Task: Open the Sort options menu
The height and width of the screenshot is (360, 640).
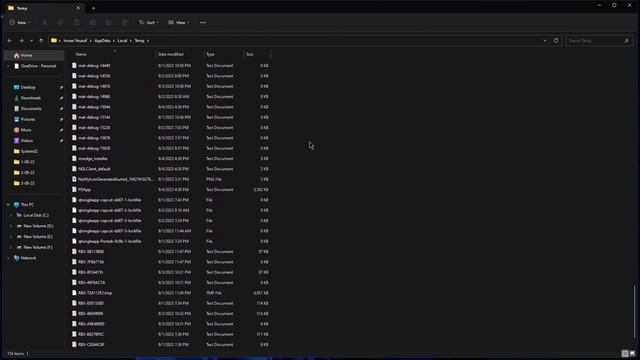Action: click(x=149, y=22)
